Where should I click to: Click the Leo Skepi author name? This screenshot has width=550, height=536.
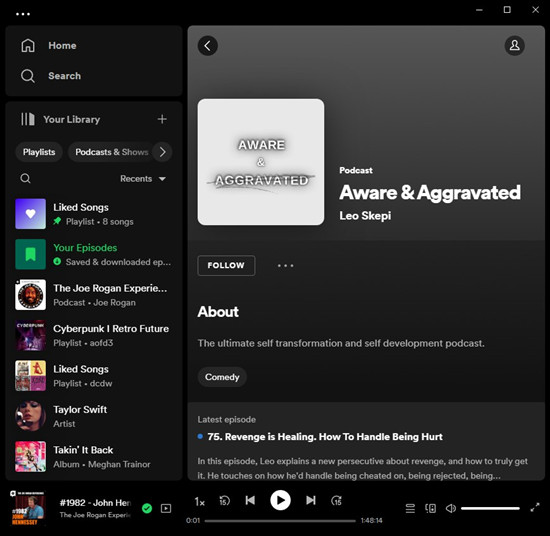tap(365, 216)
